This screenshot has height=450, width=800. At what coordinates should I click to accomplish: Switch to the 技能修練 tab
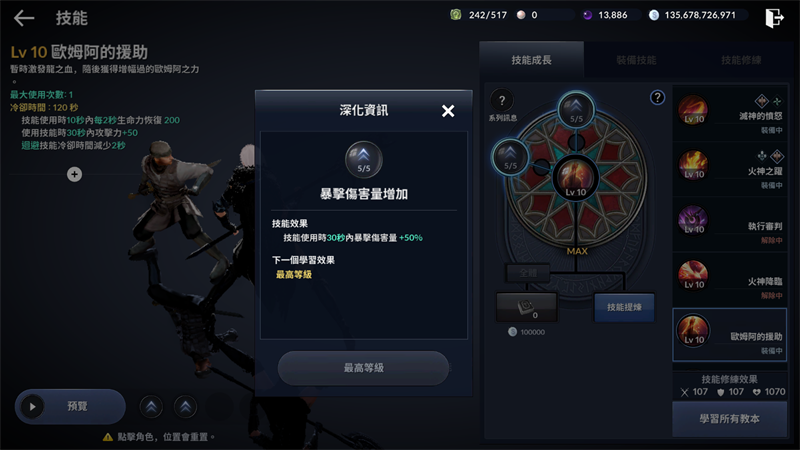[741, 60]
